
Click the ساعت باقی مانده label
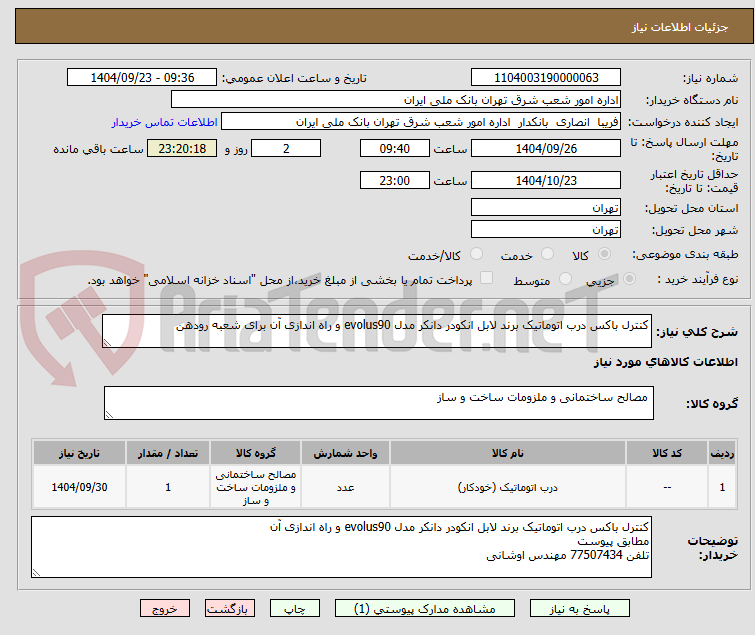point(98,149)
